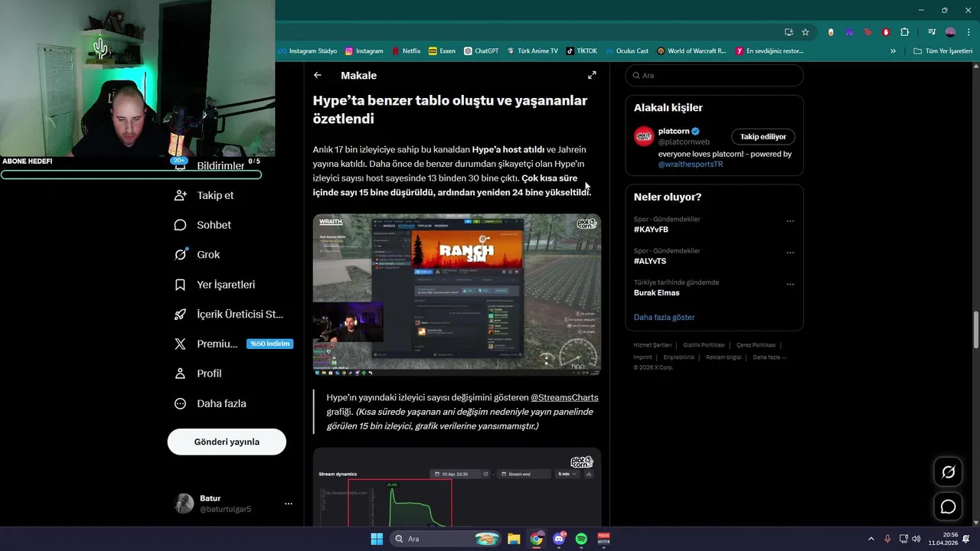Open the platcorn profile avatar
980x551 pixels.
click(x=644, y=136)
